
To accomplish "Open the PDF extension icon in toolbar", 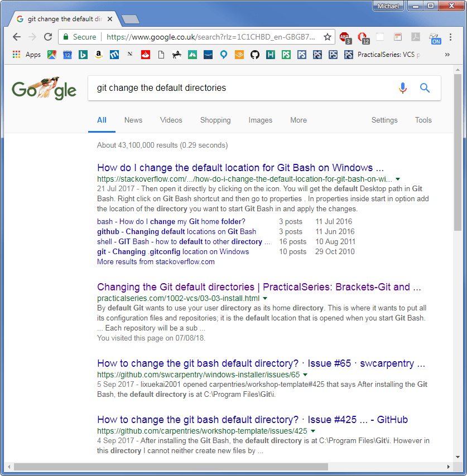I will 416,37.
